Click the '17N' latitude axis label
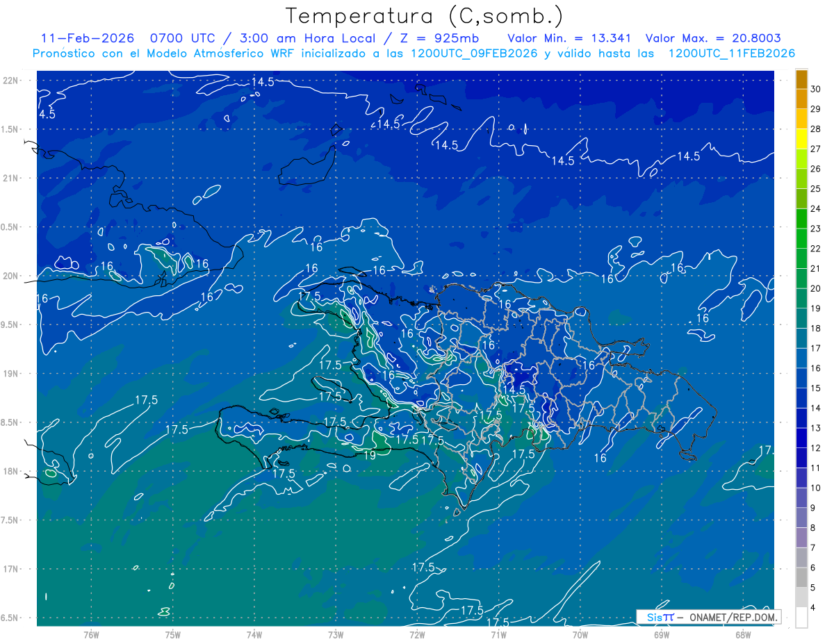Viewport: 834px width, 644px height. (x=11, y=569)
